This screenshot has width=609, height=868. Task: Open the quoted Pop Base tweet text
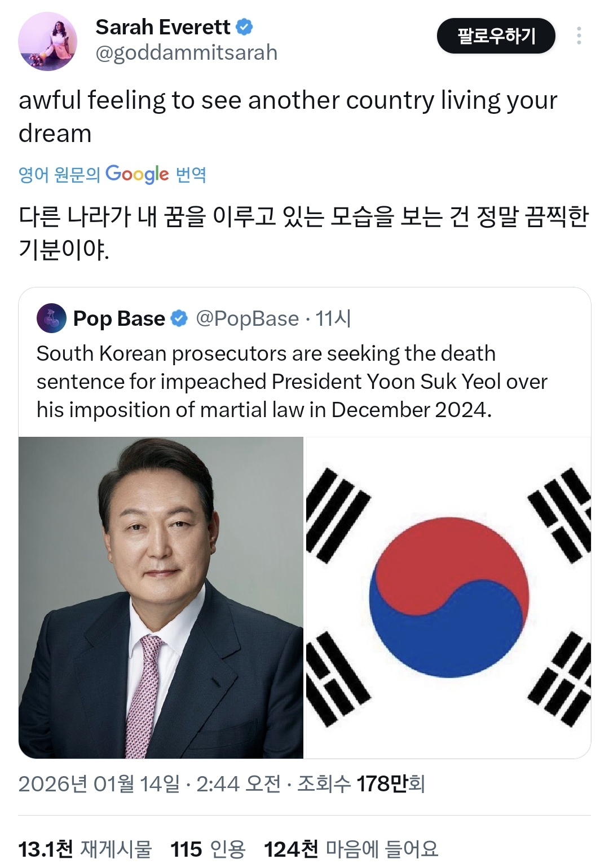tap(292, 382)
